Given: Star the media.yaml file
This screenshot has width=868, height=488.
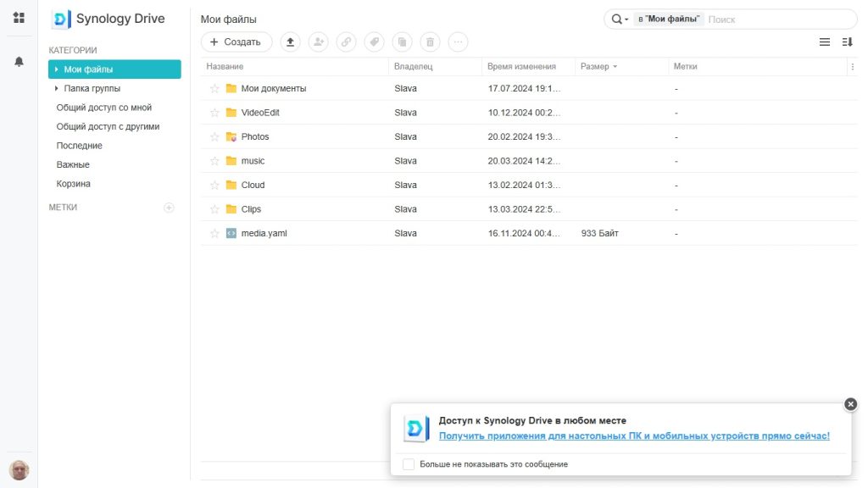Looking at the screenshot, I should pyautogui.click(x=214, y=234).
